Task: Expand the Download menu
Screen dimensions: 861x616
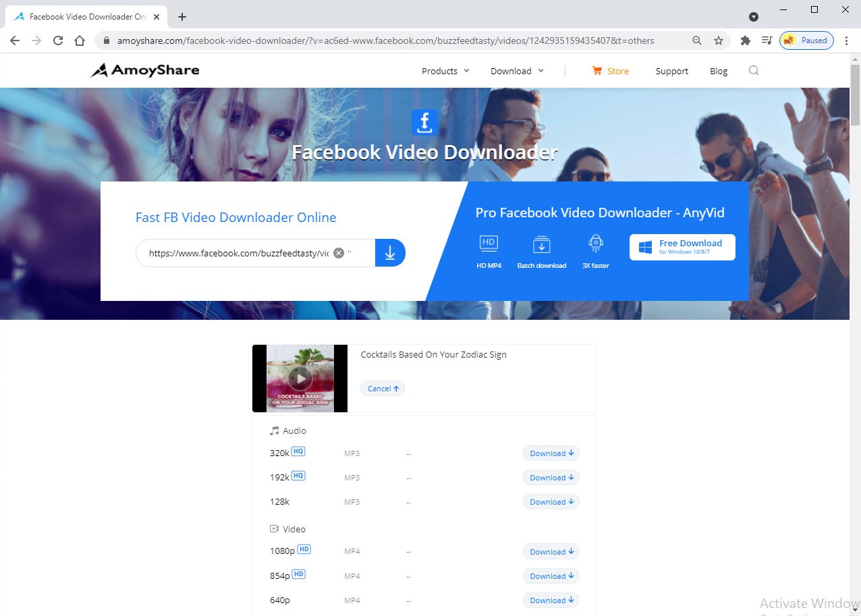Action: 517,71
